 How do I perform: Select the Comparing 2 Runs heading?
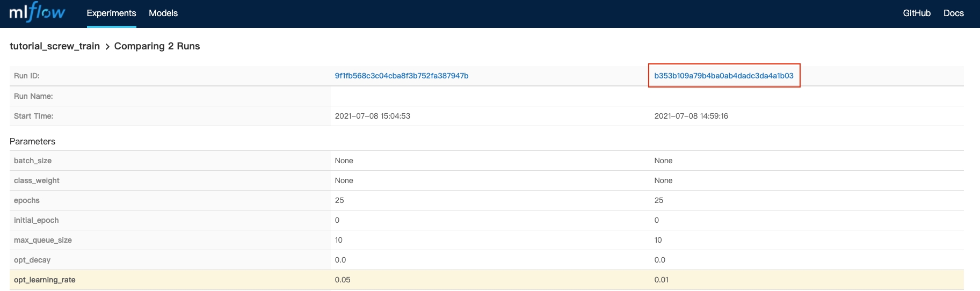[x=157, y=46]
